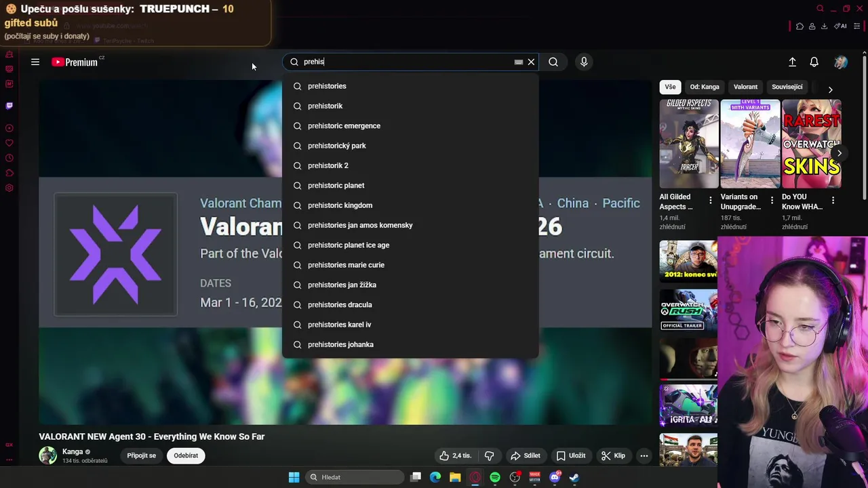
Task: Select 'prehistories dracula' suggestion
Action: [x=410, y=304]
